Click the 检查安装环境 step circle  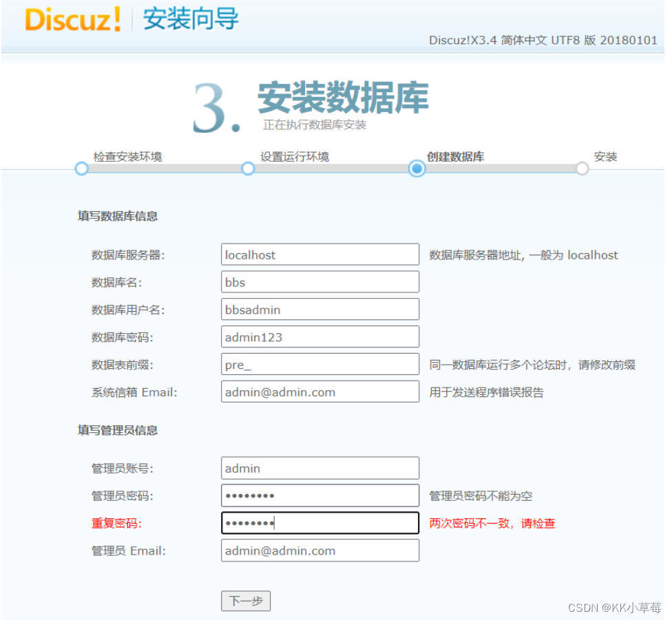pos(81,169)
